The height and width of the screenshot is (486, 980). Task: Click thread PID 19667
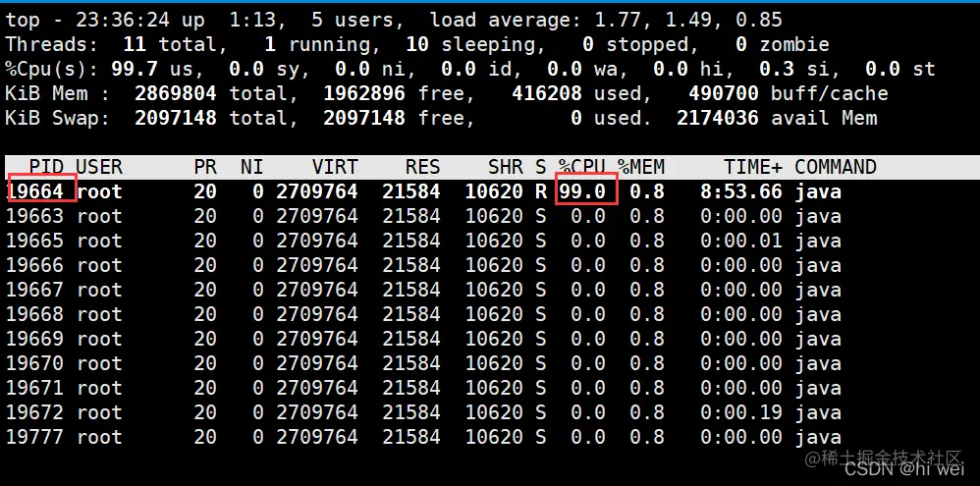click(35, 290)
